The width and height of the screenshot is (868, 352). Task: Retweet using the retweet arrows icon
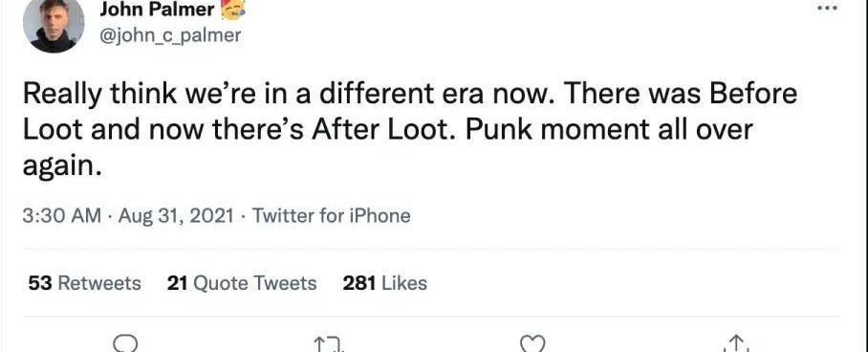point(330,344)
